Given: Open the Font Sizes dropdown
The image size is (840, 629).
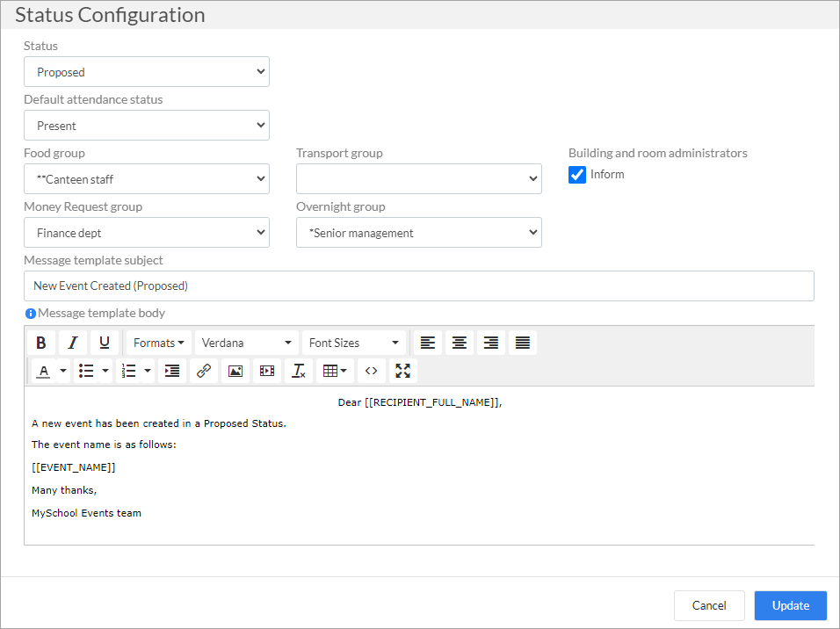Looking at the screenshot, I should click(354, 343).
